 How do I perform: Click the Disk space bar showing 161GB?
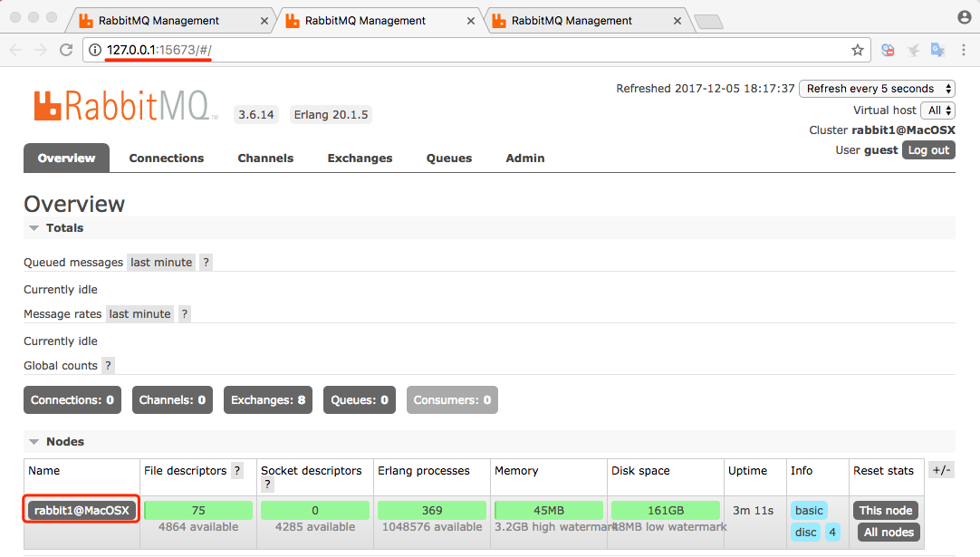click(x=666, y=510)
